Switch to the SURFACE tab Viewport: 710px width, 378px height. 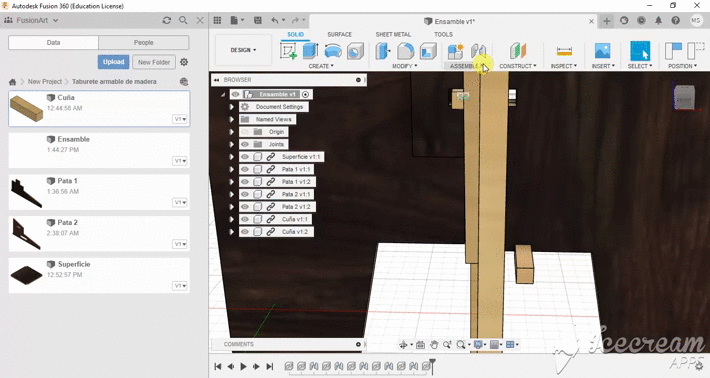point(340,34)
